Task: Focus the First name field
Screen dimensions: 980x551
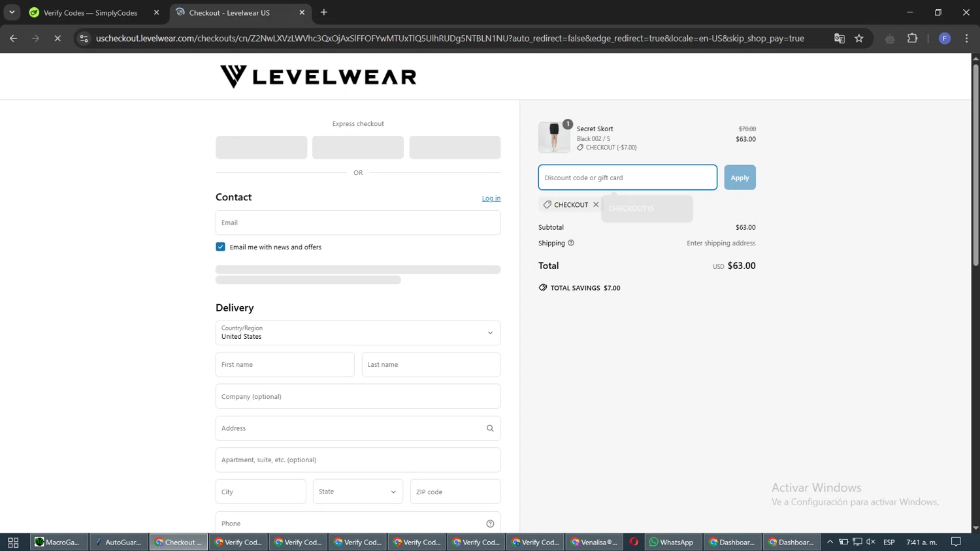Action: click(x=285, y=364)
